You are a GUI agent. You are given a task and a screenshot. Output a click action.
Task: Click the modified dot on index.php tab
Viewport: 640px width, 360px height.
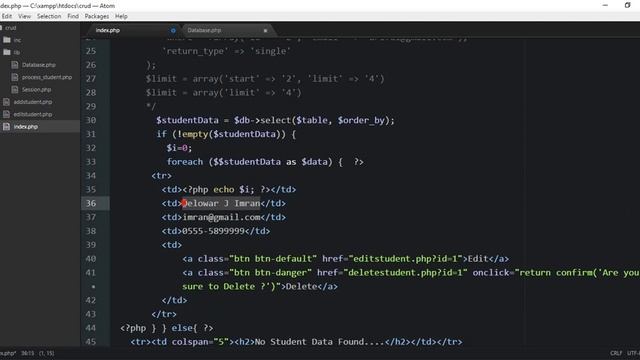pyautogui.click(x=173, y=30)
